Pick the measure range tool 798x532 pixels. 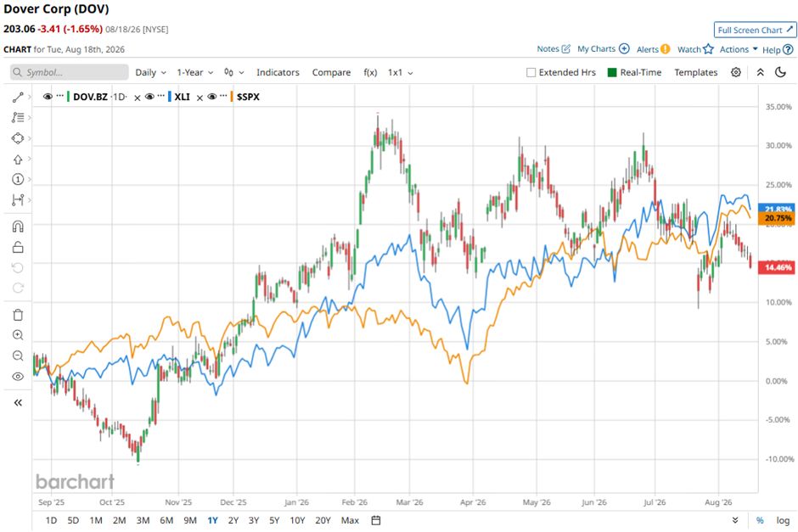(18, 200)
